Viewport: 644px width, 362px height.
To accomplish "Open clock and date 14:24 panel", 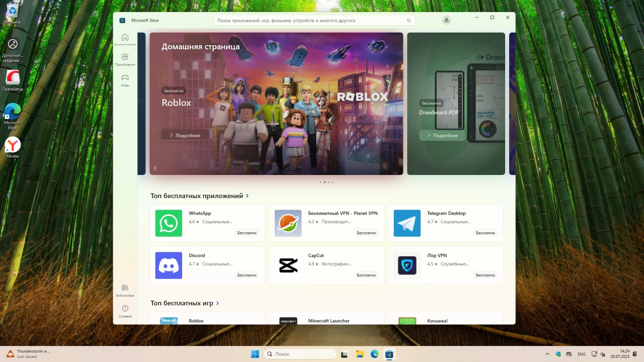I will click(620, 354).
